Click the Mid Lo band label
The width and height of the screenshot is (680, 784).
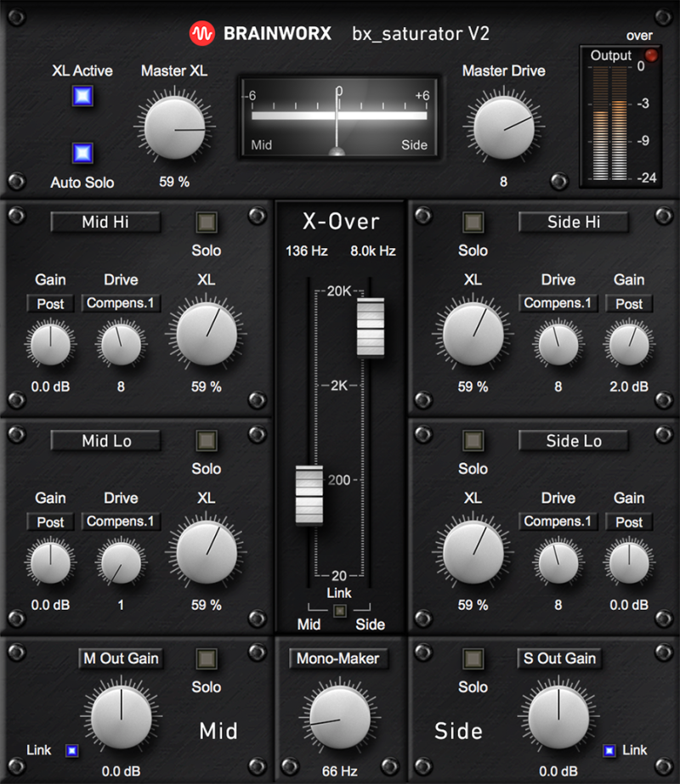pyautogui.click(x=106, y=441)
